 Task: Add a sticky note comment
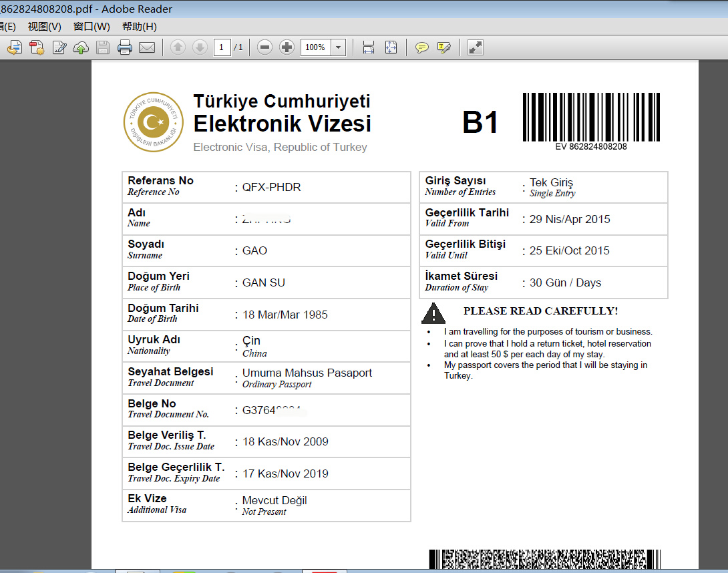click(422, 47)
